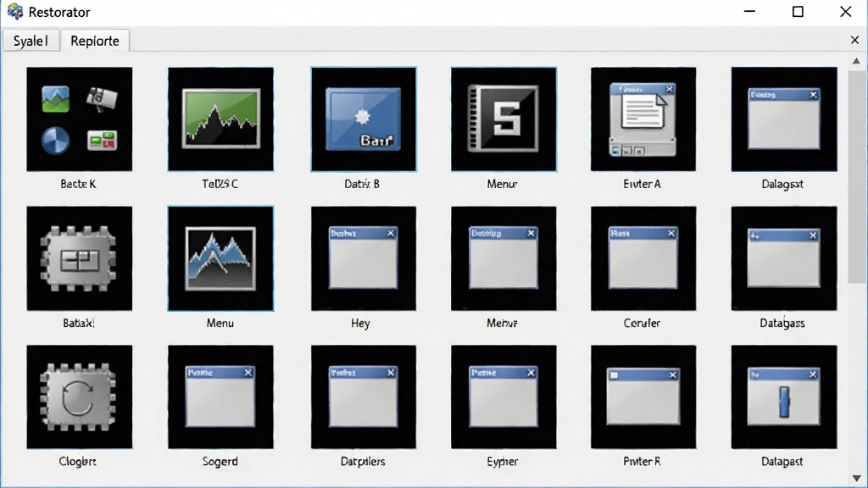Open the dialog icon labeled Datpilers
This screenshot has height=488, width=868.
(363, 396)
